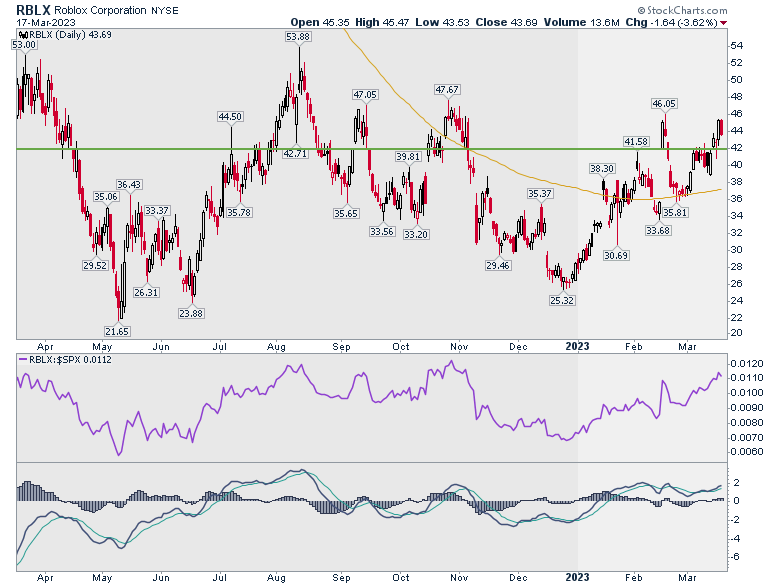Click the 30.69 price label
The image size is (780, 586).
(616, 255)
